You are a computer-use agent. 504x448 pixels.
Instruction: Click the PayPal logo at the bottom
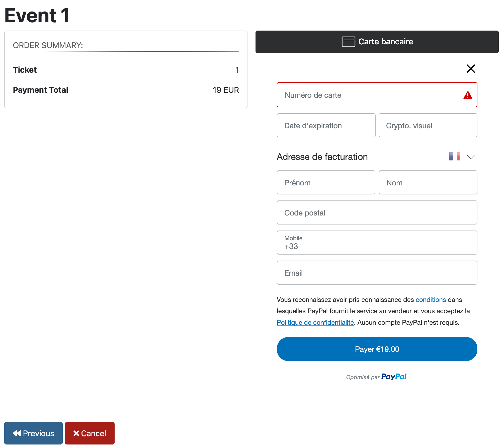click(394, 376)
